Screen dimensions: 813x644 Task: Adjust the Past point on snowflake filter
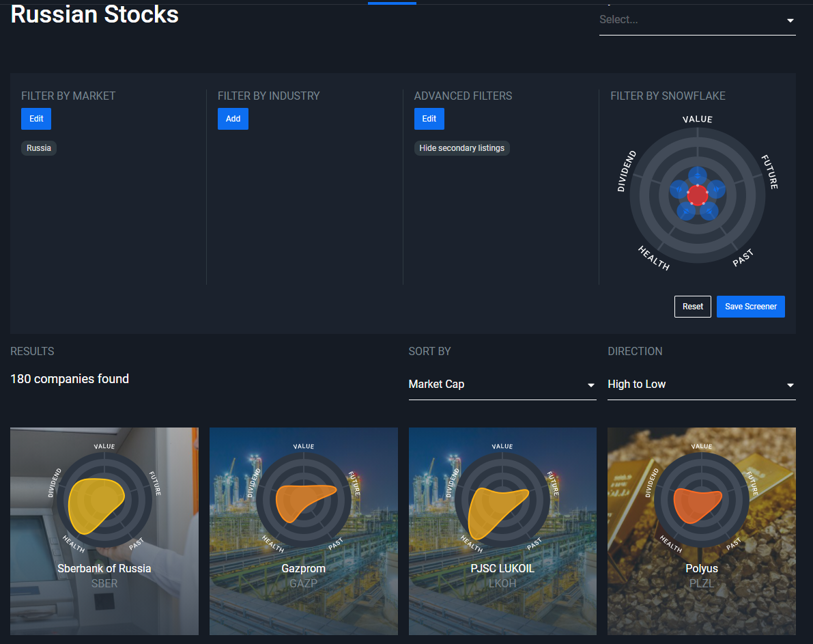[x=709, y=211]
